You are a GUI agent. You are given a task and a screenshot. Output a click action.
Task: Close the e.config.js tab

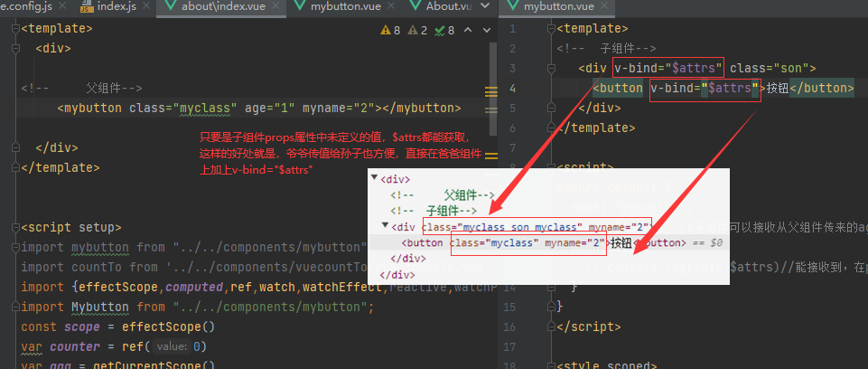pos(61,6)
